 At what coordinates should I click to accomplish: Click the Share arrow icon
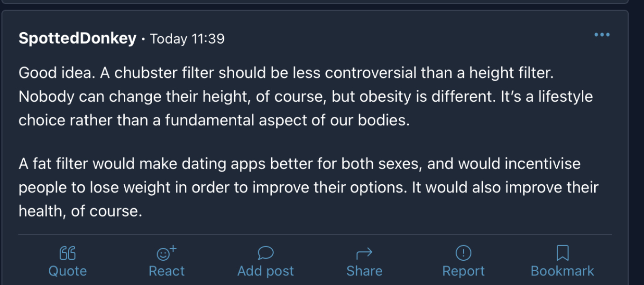(x=364, y=252)
